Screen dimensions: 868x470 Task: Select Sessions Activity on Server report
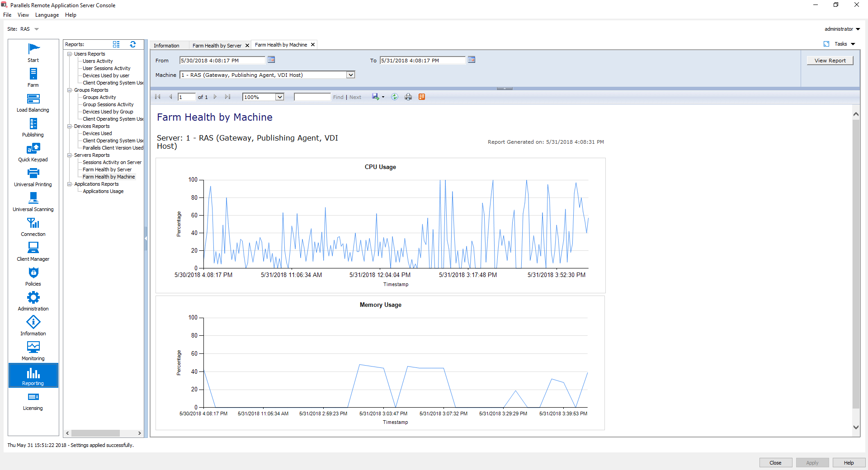click(x=112, y=162)
